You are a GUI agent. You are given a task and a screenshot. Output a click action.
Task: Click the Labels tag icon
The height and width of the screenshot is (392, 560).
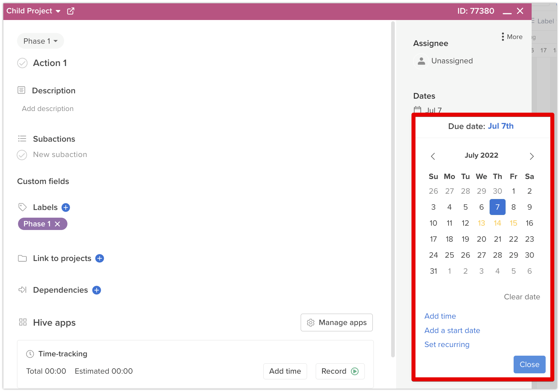tap(22, 207)
